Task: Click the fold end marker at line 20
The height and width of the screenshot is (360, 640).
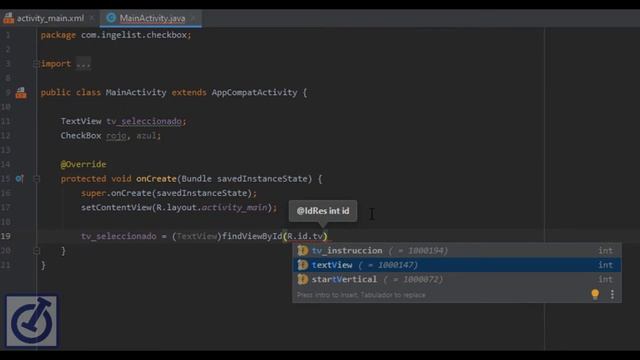Action: click(36, 251)
